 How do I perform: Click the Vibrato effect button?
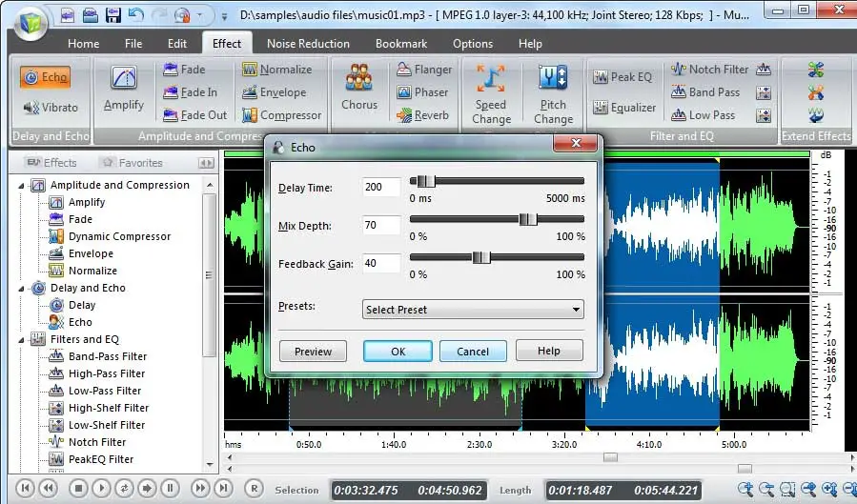pyautogui.click(x=50, y=108)
